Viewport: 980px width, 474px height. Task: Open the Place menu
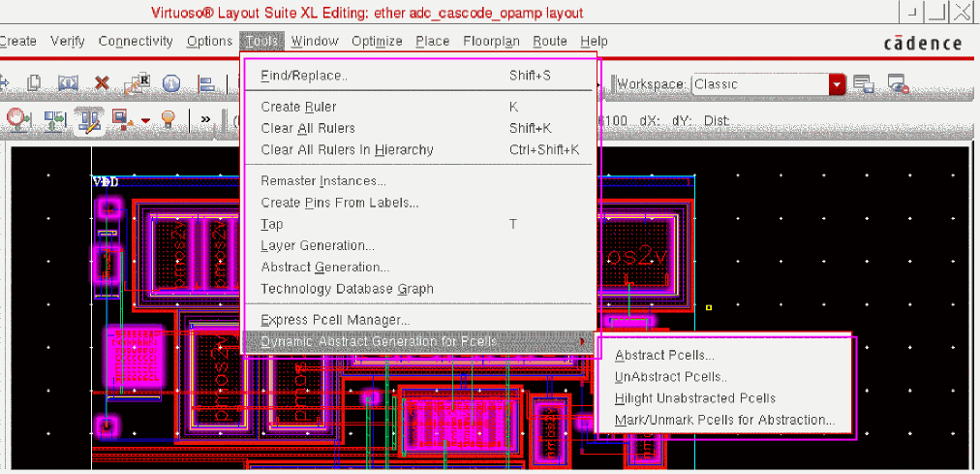(433, 42)
